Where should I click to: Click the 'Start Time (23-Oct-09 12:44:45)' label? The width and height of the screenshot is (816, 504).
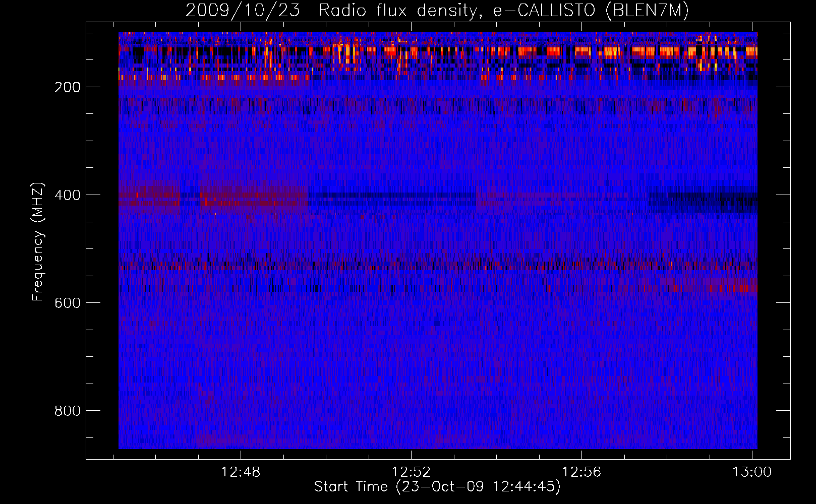[437, 487]
